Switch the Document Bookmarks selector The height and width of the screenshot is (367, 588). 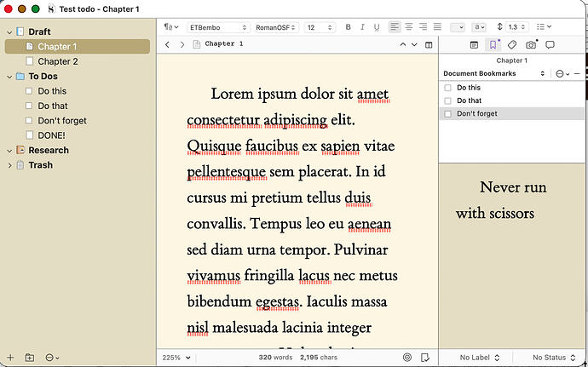click(x=494, y=73)
